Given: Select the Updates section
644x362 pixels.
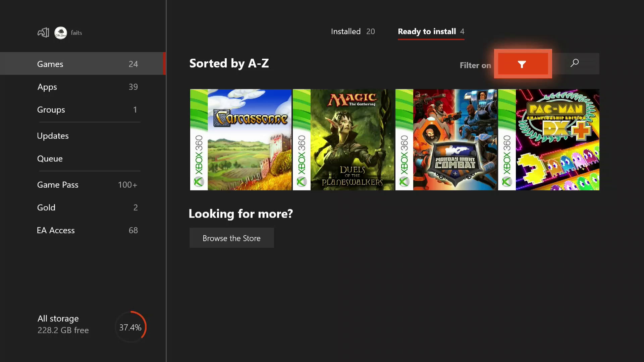Looking at the screenshot, I should pos(53,136).
